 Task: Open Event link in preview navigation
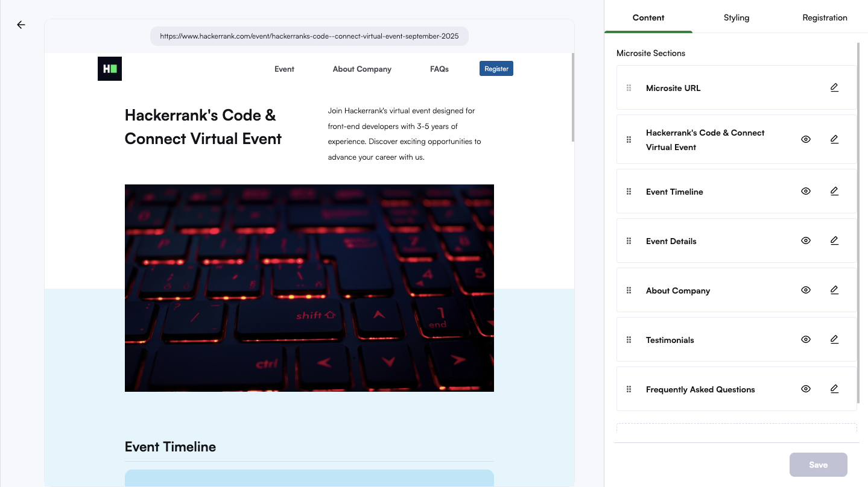(284, 69)
